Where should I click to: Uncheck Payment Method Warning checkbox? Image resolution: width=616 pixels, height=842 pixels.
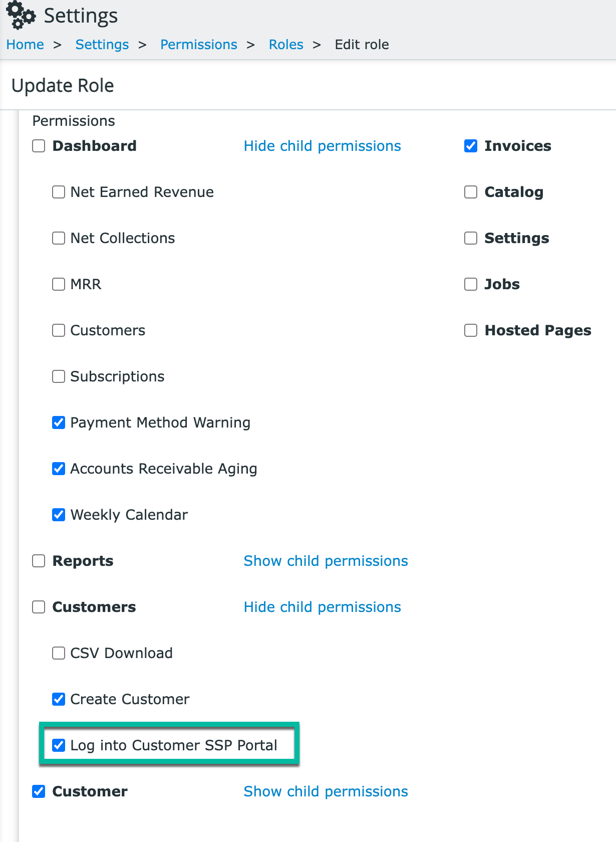pyautogui.click(x=59, y=423)
